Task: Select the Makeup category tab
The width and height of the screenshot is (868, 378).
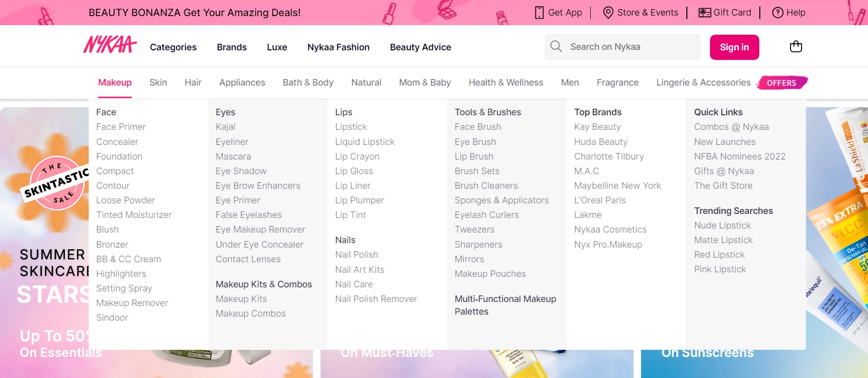Action: click(115, 83)
